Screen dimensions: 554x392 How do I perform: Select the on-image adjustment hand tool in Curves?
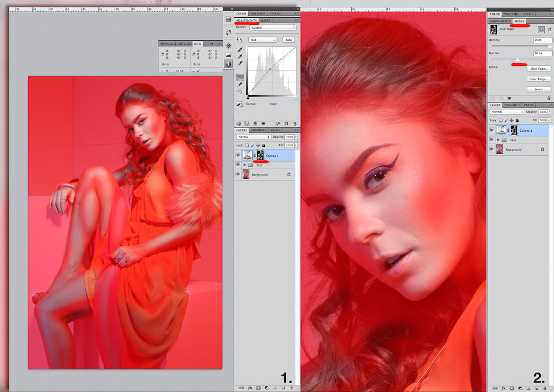pos(240,40)
